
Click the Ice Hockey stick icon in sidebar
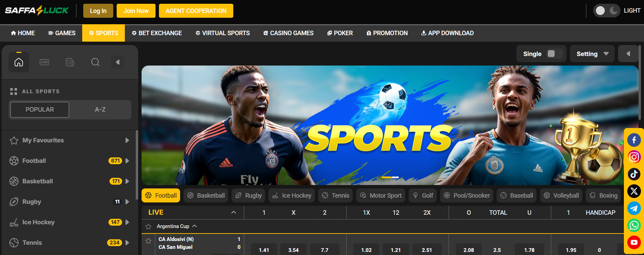[x=14, y=222]
